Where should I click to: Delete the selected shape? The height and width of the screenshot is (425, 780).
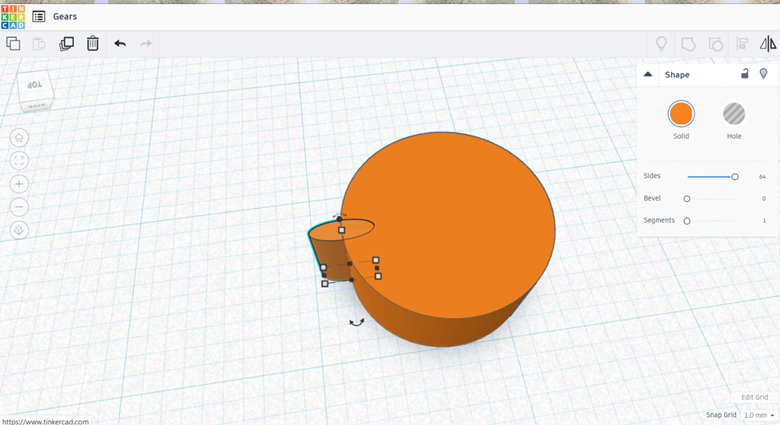93,43
